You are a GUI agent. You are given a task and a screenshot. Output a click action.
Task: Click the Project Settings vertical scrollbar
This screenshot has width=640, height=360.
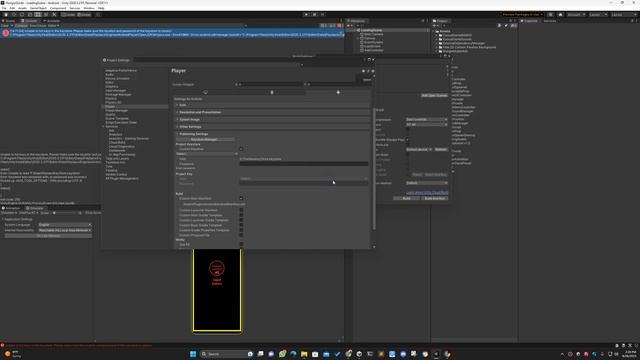click(374, 168)
